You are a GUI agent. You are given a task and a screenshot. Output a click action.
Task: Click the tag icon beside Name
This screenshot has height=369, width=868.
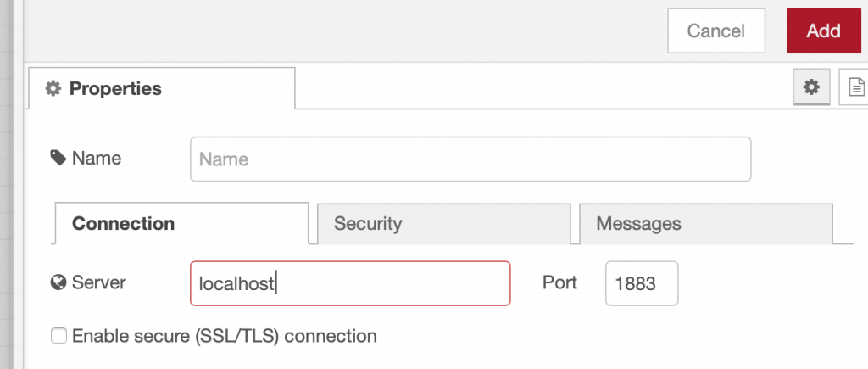(x=58, y=158)
